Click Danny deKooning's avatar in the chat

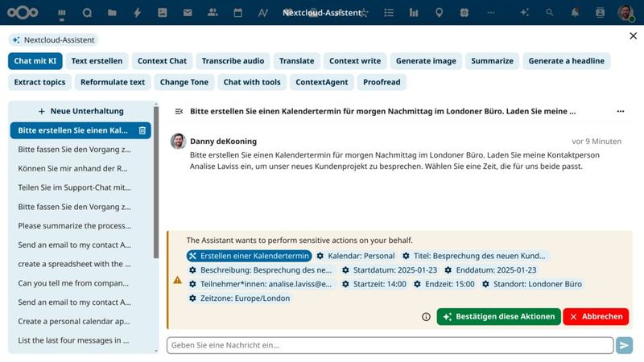click(x=178, y=142)
